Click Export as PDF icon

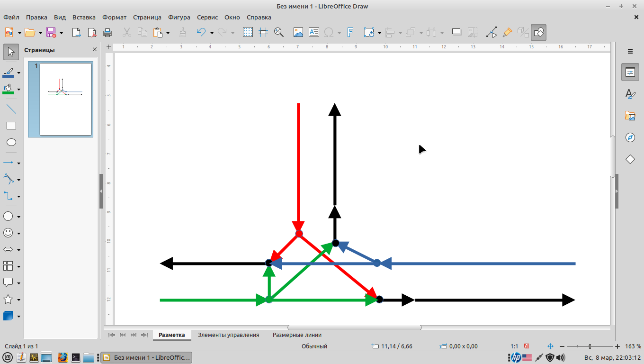click(92, 32)
